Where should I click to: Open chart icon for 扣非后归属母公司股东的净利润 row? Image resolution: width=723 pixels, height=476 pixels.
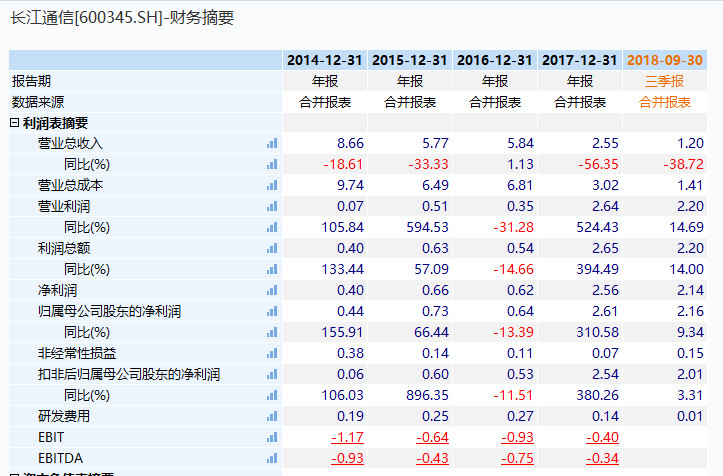coord(272,375)
